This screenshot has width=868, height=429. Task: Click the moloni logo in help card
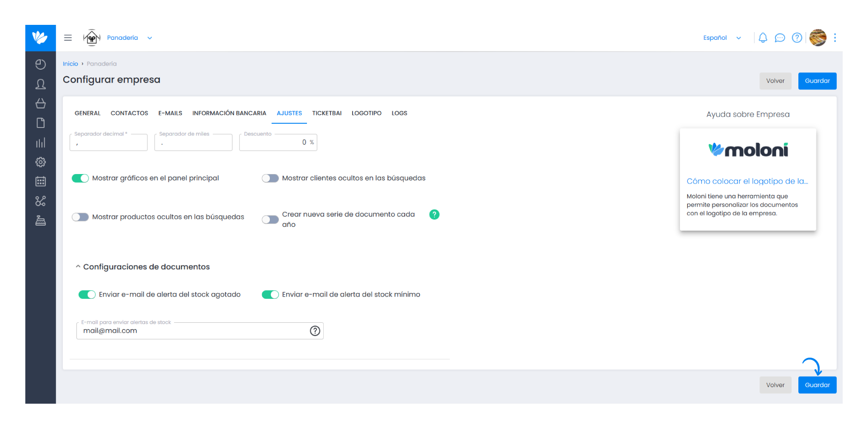pos(748,150)
